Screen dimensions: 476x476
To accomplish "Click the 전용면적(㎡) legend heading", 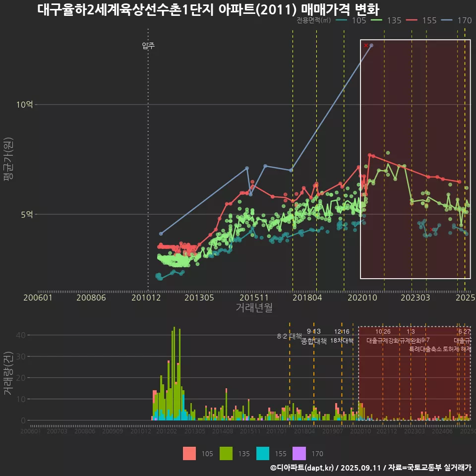I will 313,20.
